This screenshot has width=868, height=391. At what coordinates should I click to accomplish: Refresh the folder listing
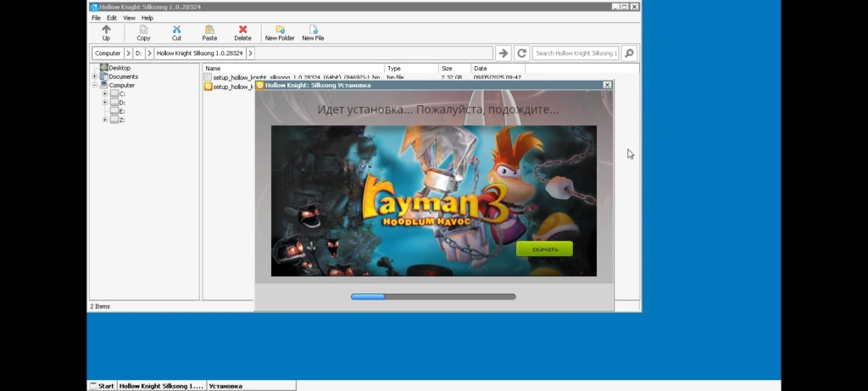tap(521, 53)
